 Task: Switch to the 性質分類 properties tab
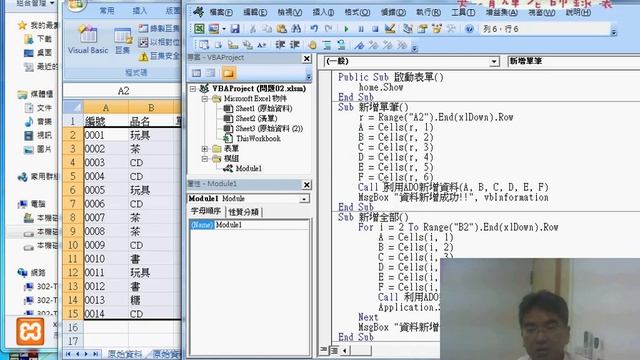243,212
